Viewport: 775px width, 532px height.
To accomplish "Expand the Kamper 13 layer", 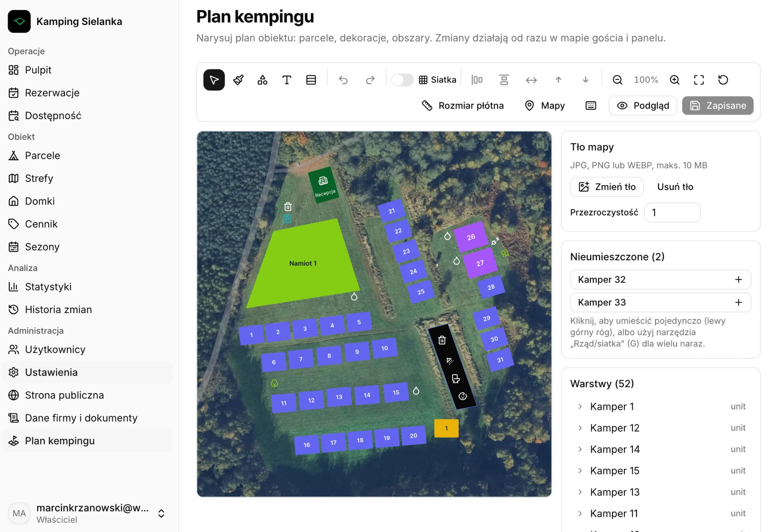I will coord(580,492).
